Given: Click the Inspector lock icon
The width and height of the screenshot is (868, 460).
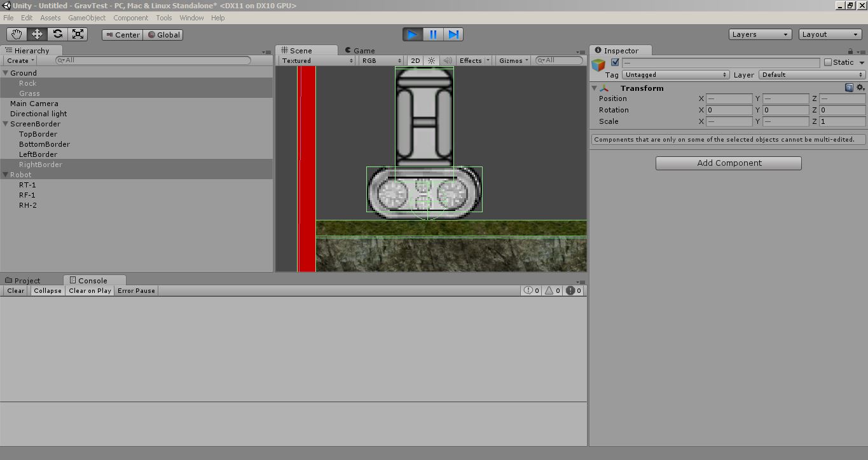Looking at the screenshot, I should point(851,50).
